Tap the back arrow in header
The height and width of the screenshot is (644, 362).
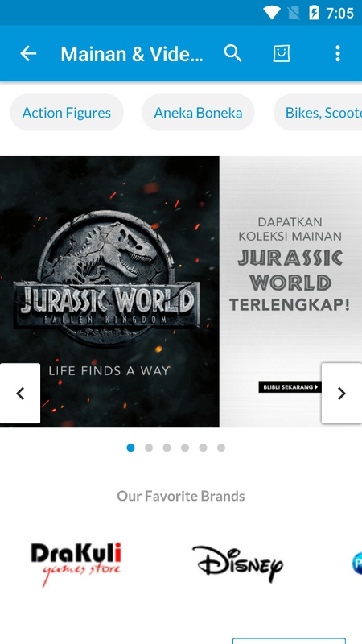pyautogui.click(x=28, y=53)
